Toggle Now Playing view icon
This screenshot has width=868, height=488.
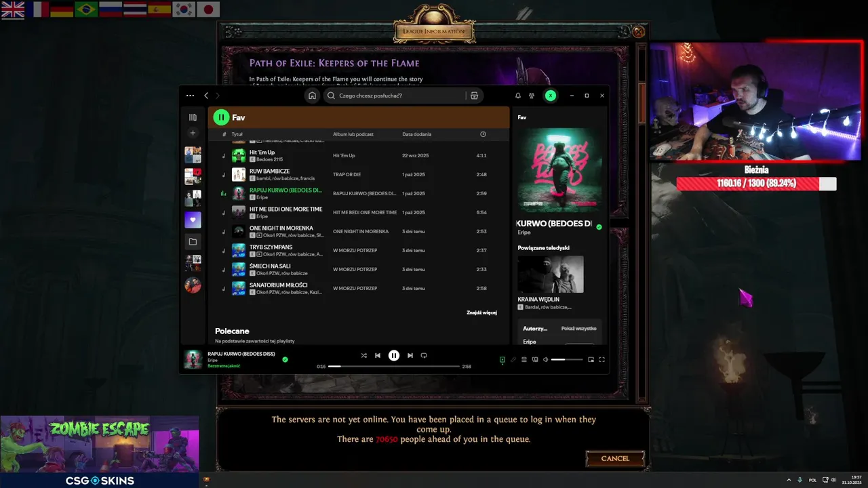coord(502,360)
